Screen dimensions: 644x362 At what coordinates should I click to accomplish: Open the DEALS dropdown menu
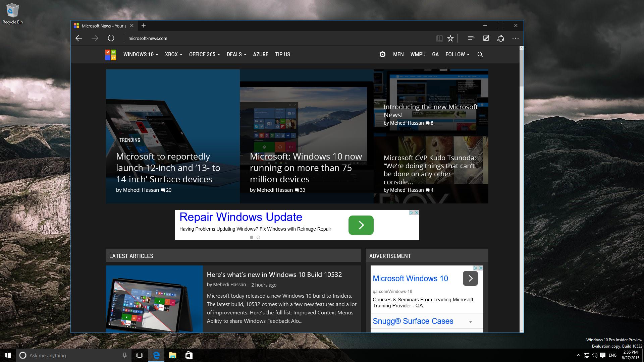point(236,54)
